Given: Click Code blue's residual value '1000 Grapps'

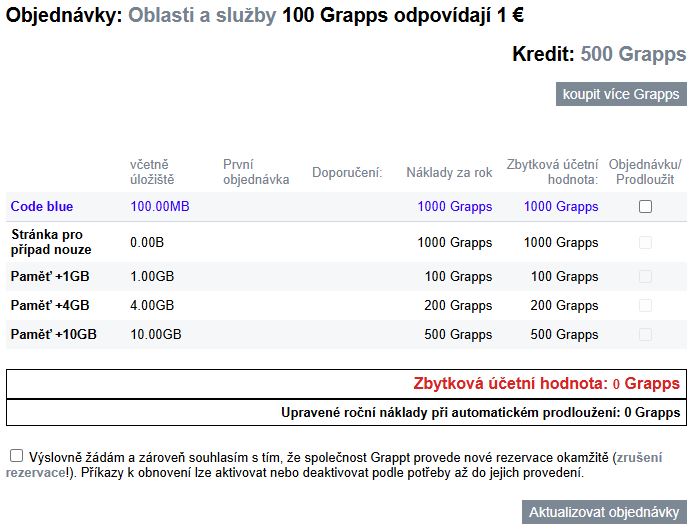Looking at the screenshot, I should click(561, 206).
